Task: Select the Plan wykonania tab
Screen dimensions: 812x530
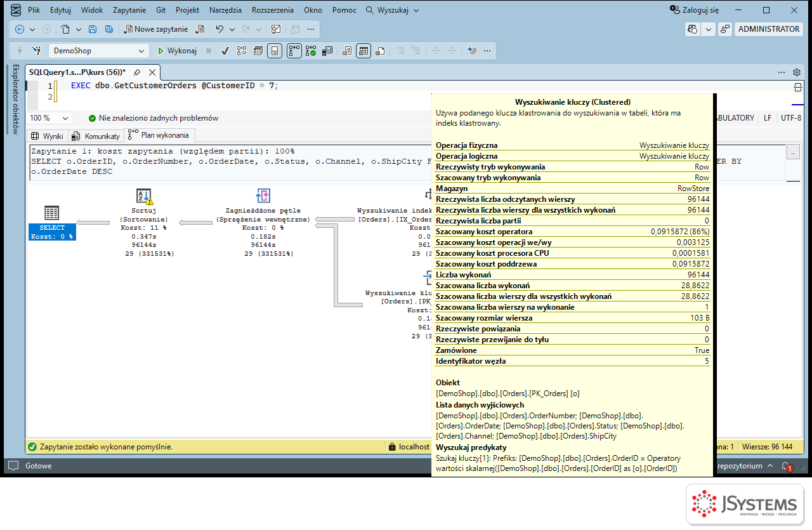Action: 160,135
